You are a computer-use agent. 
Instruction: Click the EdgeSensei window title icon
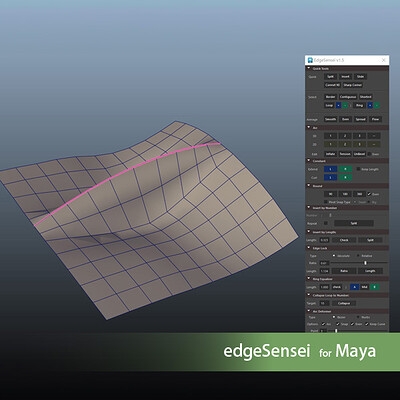[x=310, y=60]
